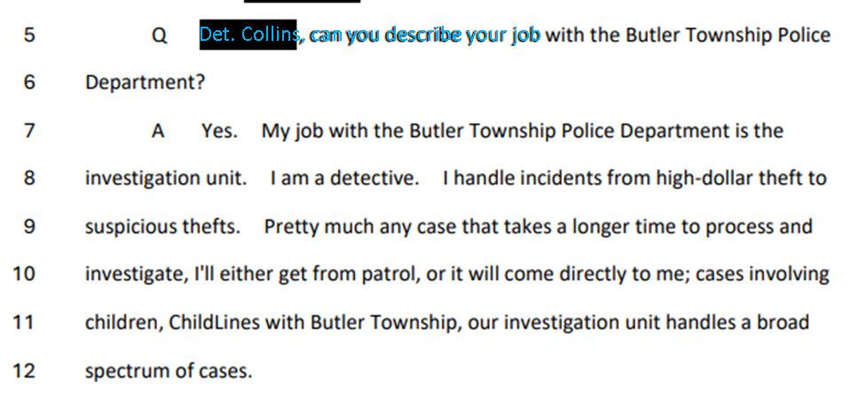Click line number 10 in the margin
Screen dimensions: 868x397
pyautogui.click(x=24, y=274)
